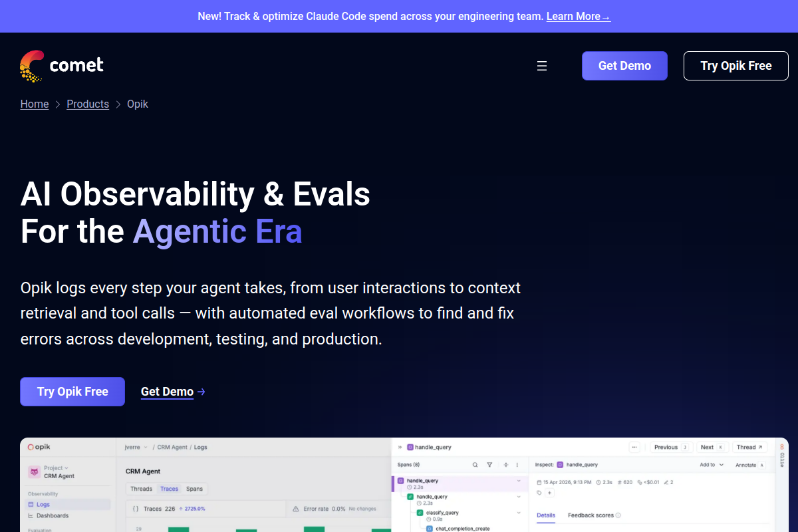The width and height of the screenshot is (798, 532).
Task: Click the Previous trace button
Action: coord(672,448)
